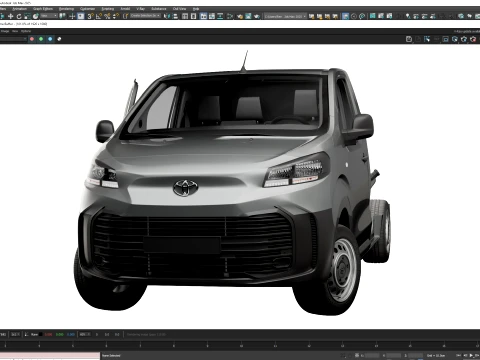
Task: Click the track mouse while rendering icon
Action: tap(427, 39)
